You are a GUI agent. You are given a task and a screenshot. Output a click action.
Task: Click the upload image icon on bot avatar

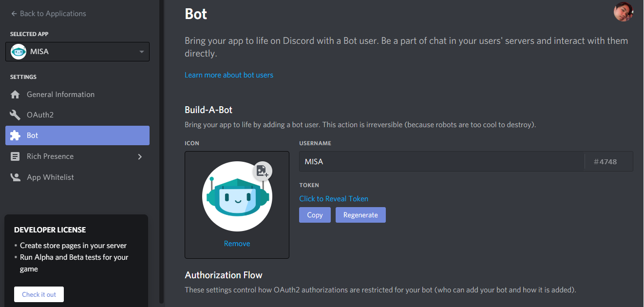(263, 171)
